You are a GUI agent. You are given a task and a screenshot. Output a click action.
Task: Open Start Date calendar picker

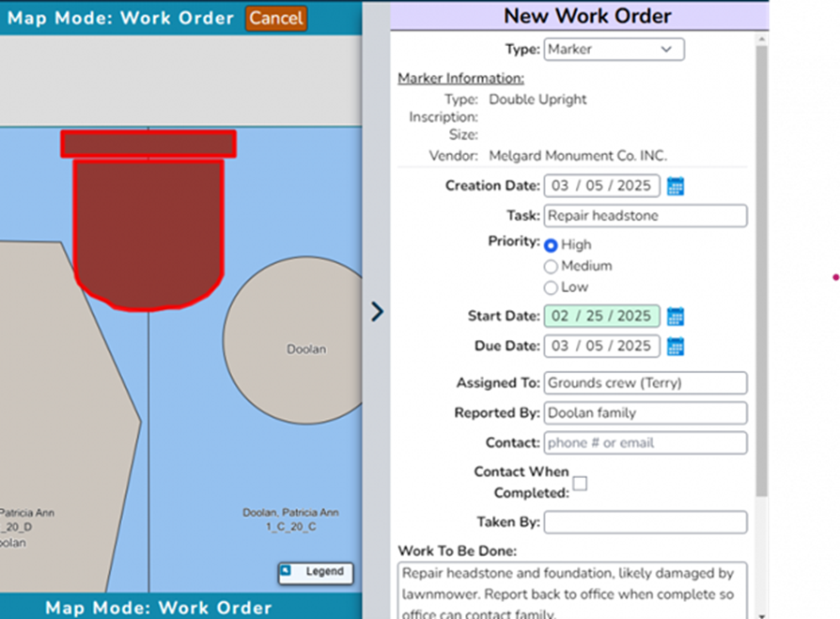(x=675, y=317)
